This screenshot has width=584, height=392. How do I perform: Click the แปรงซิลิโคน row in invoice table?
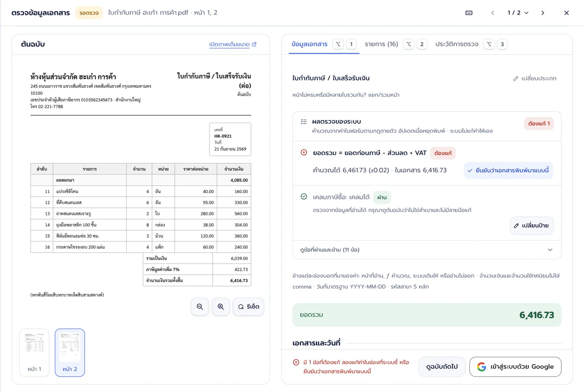point(141,191)
